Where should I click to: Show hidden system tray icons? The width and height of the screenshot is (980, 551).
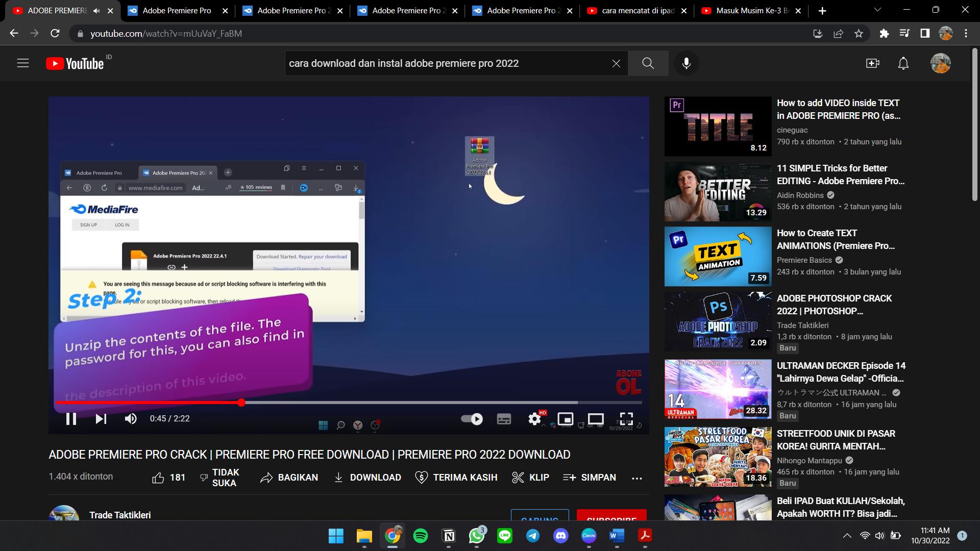(847, 536)
